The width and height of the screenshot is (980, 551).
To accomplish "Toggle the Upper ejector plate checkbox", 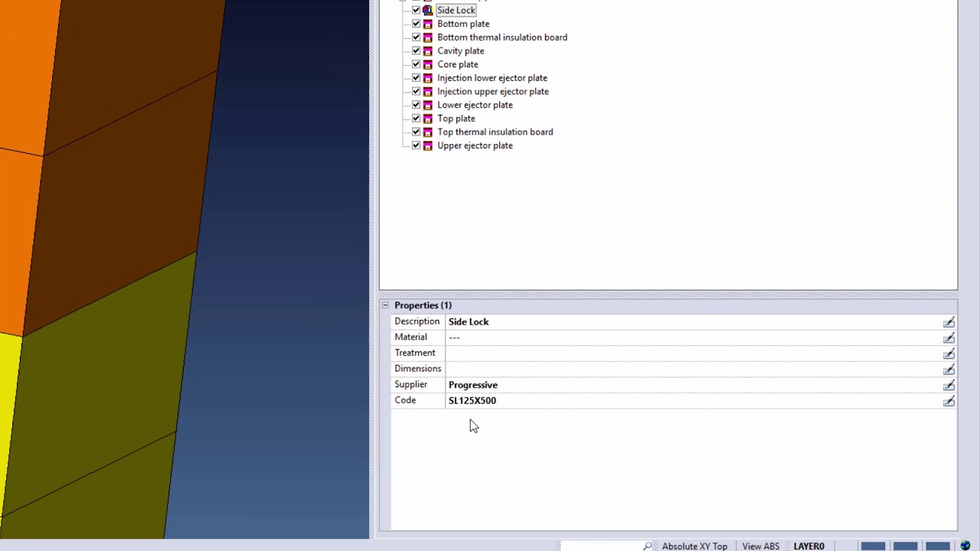I will pos(416,145).
